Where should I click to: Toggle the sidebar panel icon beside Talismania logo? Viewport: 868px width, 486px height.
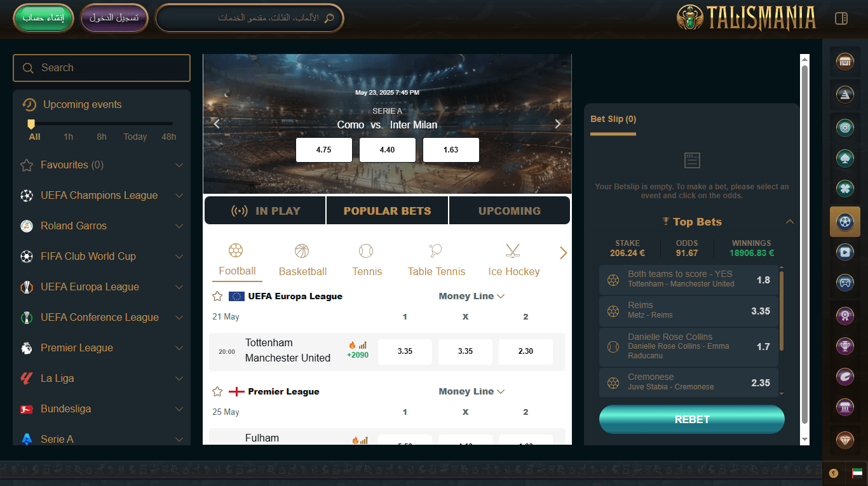tap(841, 18)
